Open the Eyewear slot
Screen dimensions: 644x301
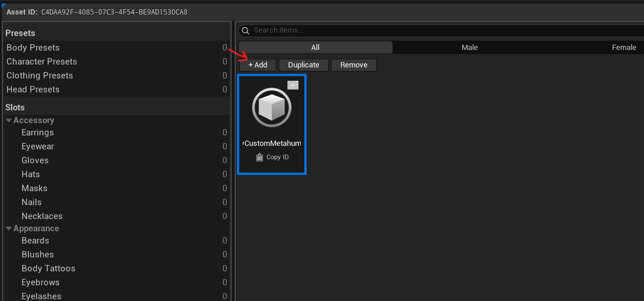[117, 146]
